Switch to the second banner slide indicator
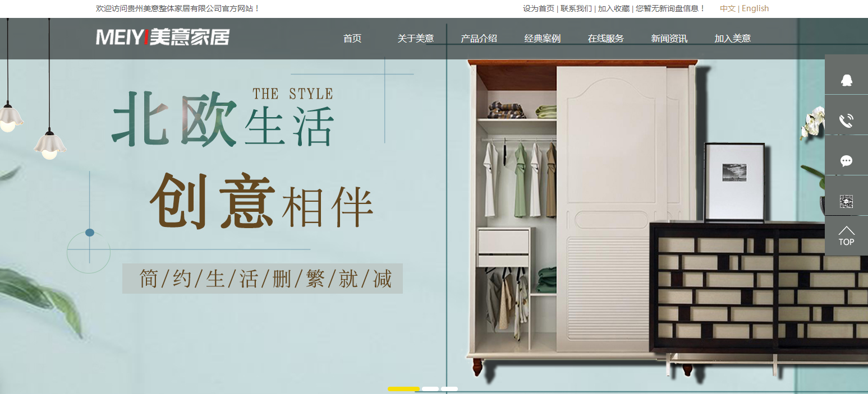Viewport: 868px width, 394px height. tap(430, 388)
